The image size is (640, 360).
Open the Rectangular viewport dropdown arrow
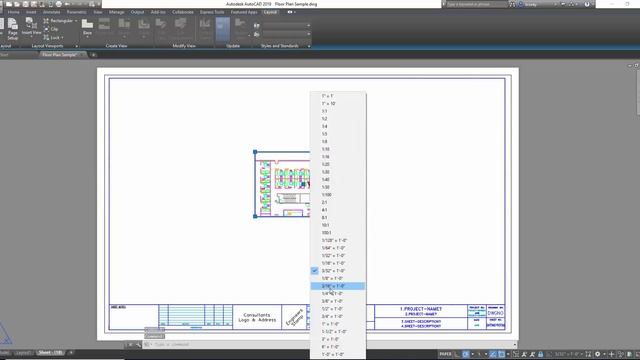(x=76, y=20)
